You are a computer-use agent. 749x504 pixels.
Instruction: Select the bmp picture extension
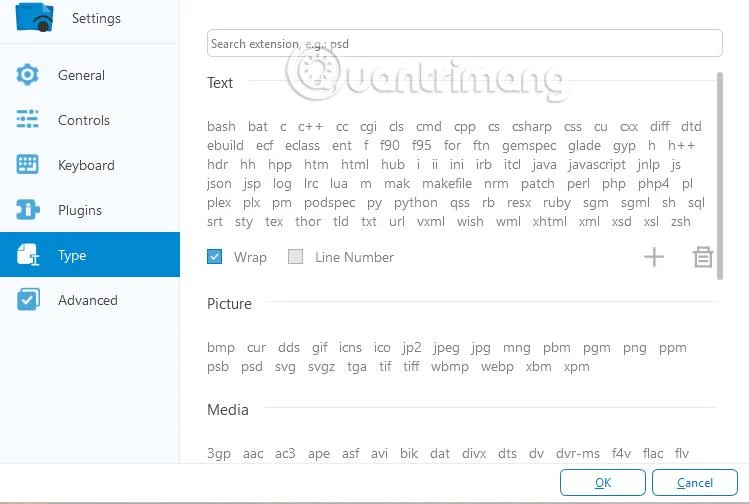[x=221, y=348]
